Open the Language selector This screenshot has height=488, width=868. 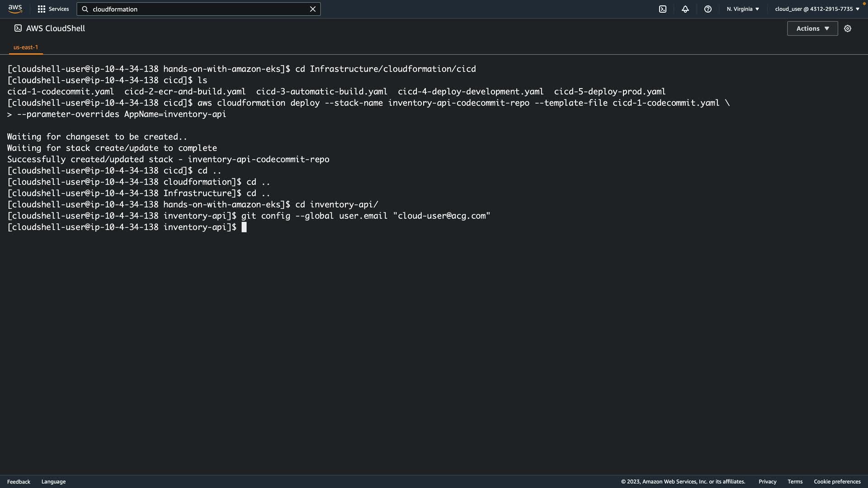[x=53, y=482]
